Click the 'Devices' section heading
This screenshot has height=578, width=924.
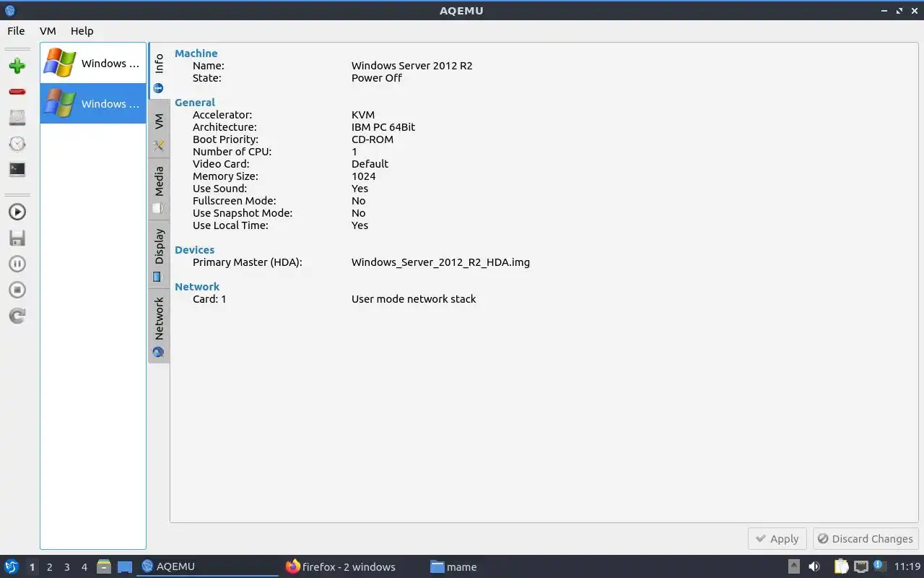(x=195, y=250)
